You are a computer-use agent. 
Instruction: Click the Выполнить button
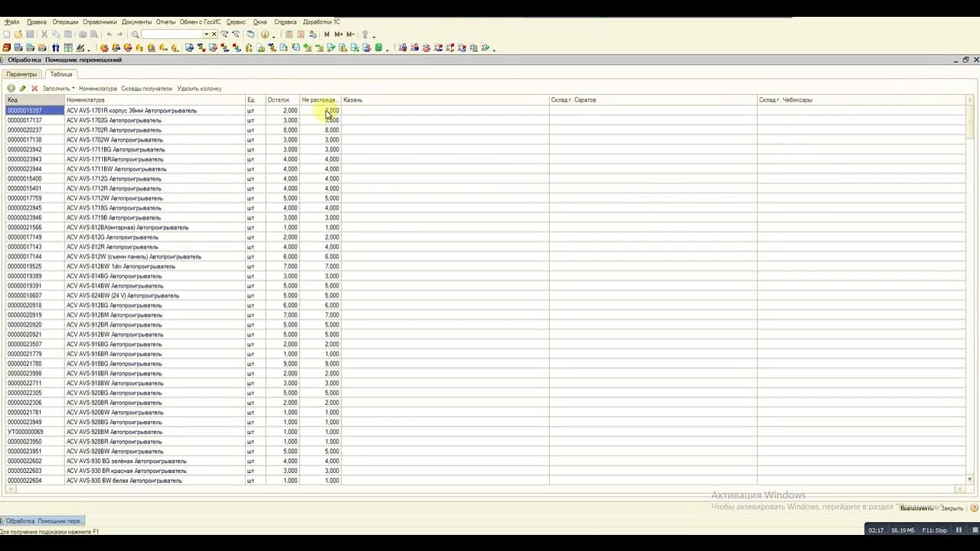pyautogui.click(x=916, y=508)
